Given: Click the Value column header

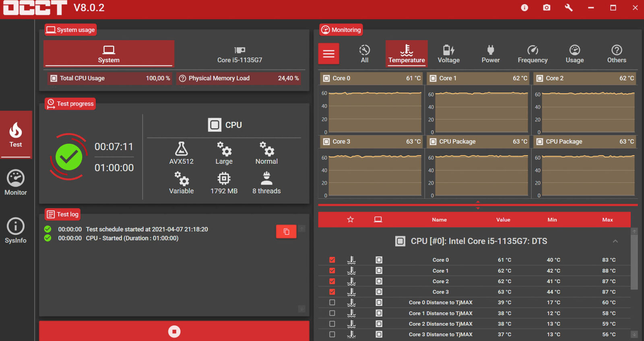Looking at the screenshot, I should pyautogui.click(x=503, y=220).
